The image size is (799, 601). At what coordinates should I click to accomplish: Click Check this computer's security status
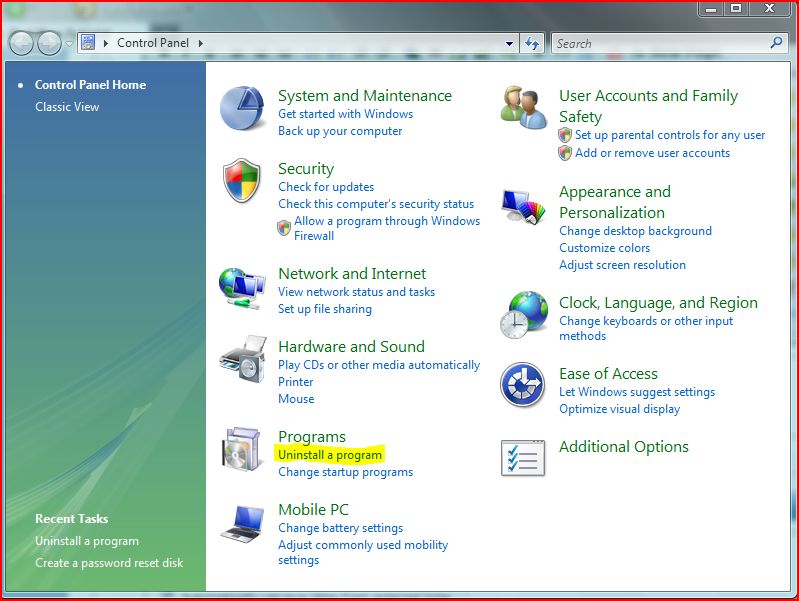pyautogui.click(x=376, y=204)
